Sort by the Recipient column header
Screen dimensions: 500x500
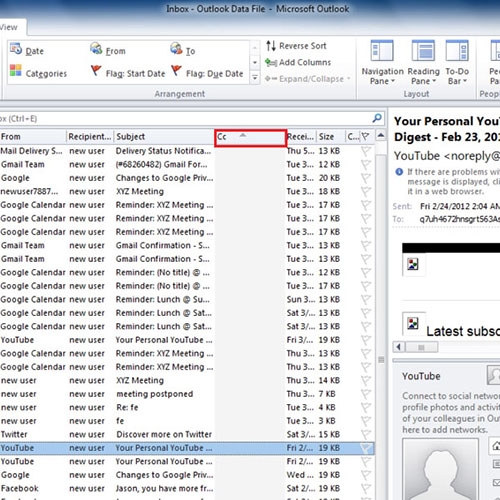point(90,137)
